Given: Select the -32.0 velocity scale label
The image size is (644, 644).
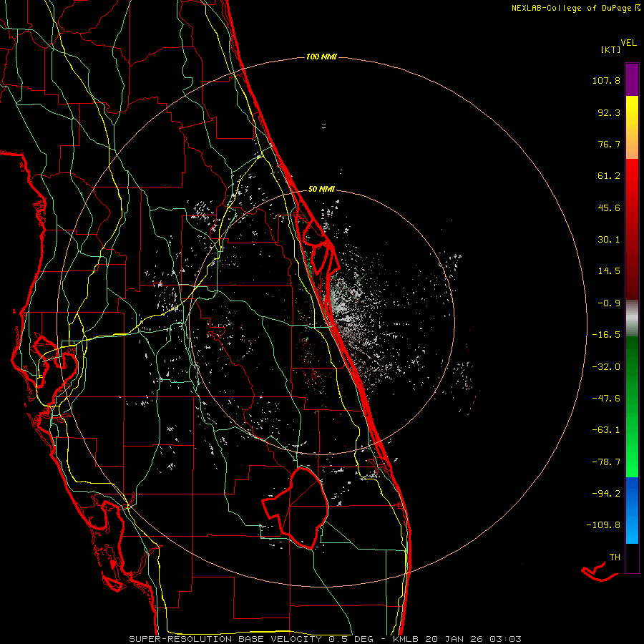Looking at the screenshot, I should pos(606,367).
